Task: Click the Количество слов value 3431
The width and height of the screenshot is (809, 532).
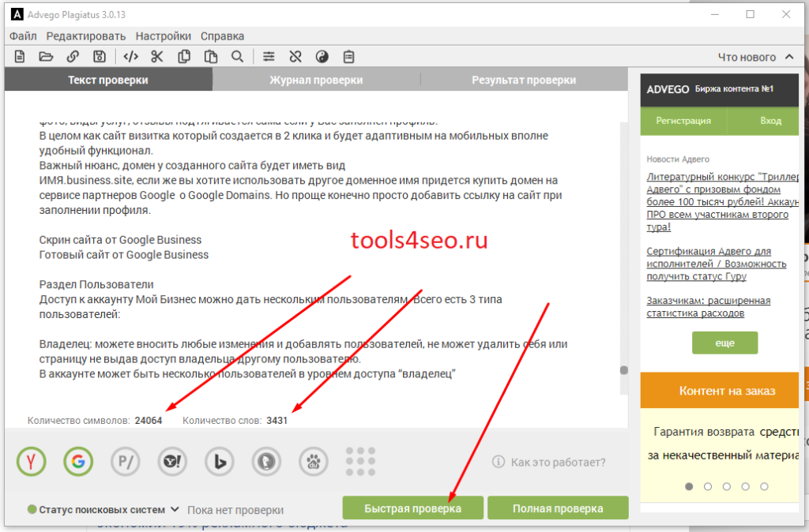Action: pyautogui.click(x=277, y=421)
